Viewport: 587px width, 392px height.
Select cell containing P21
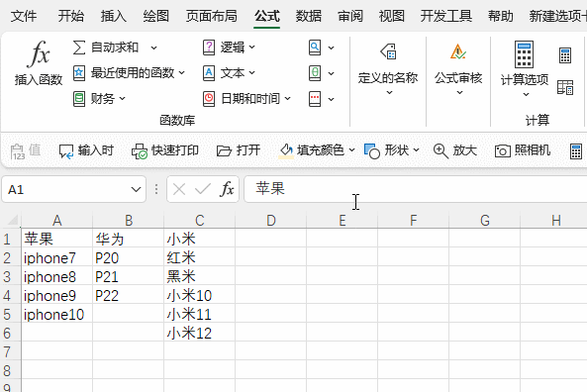128,276
